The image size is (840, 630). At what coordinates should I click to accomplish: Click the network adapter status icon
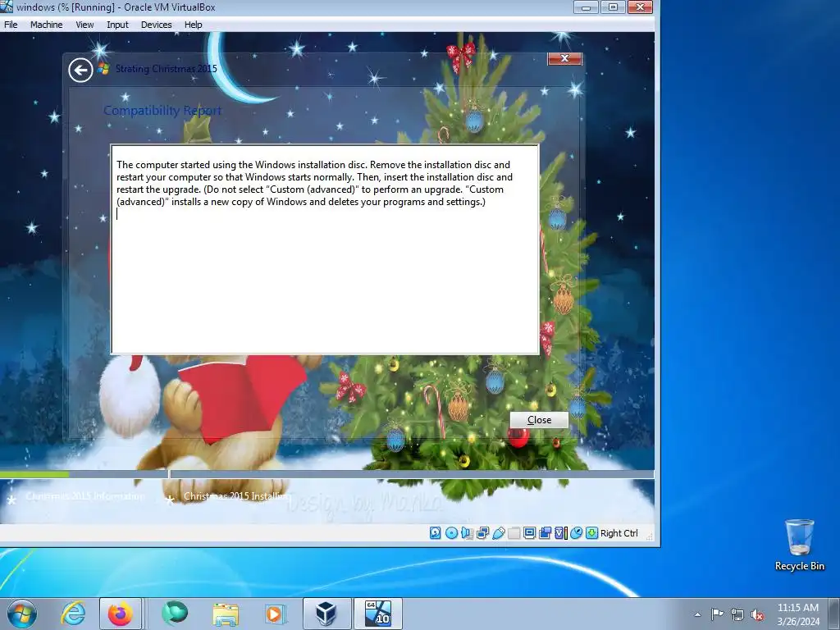pyautogui.click(x=482, y=533)
